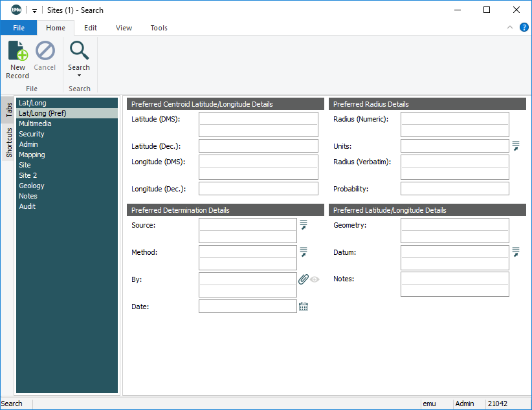Open the quick access toolbar dropdown
This screenshot has height=410, width=532.
pyautogui.click(x=35, y=11)
